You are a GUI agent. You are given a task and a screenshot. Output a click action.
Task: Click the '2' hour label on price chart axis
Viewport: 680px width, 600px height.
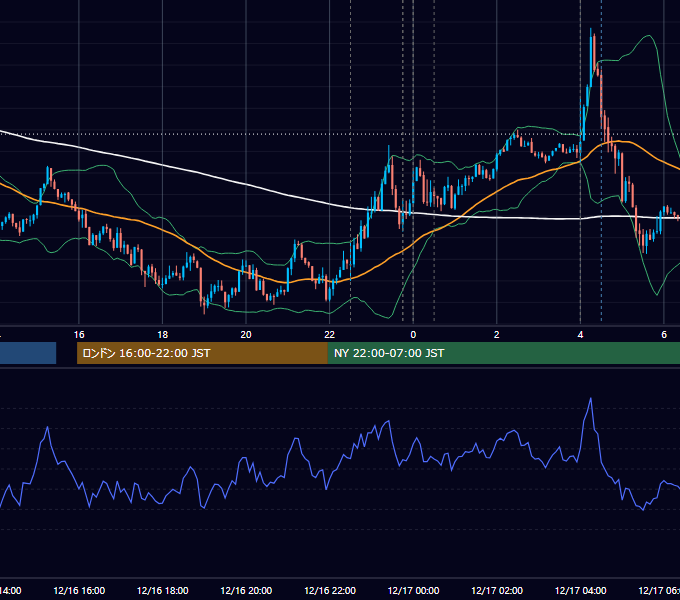[497, 335]
